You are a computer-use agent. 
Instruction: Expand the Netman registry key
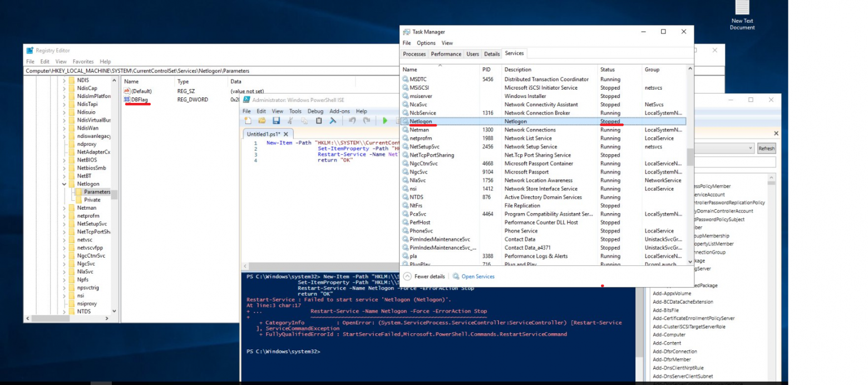pyautogui.click(x=65, y=208)
